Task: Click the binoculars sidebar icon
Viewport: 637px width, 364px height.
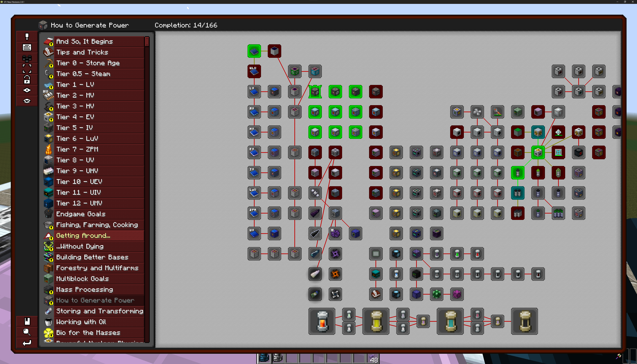Action: point(27,58)
